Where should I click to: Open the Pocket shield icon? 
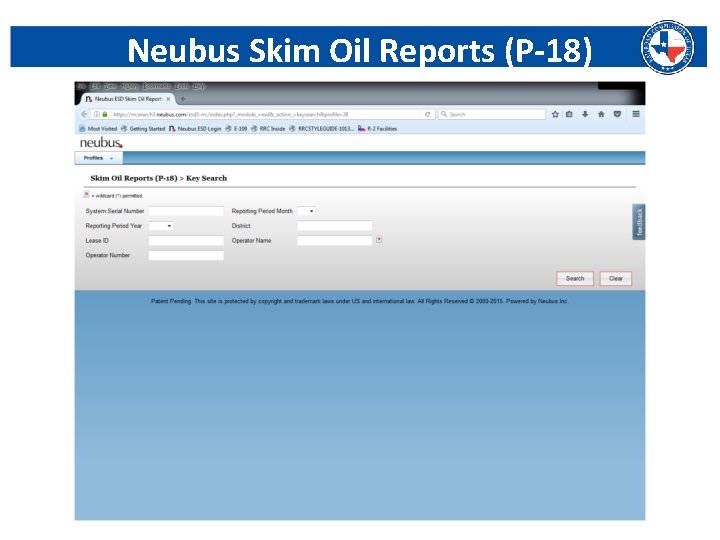tap(617, 114)
